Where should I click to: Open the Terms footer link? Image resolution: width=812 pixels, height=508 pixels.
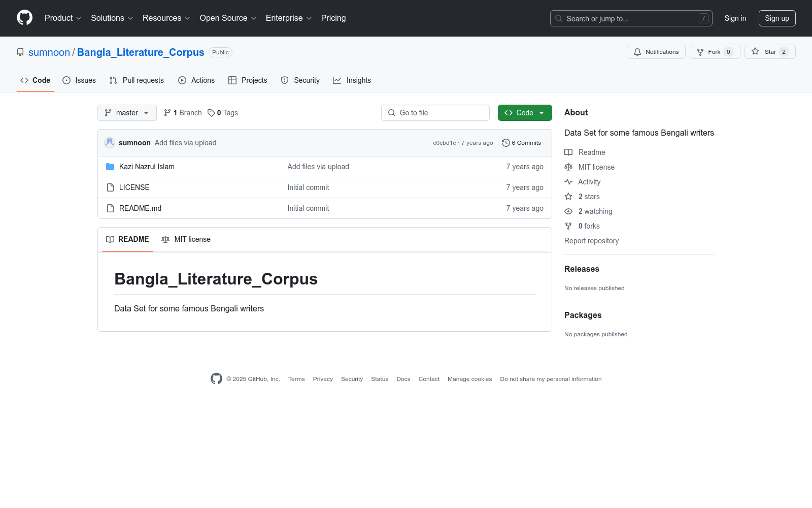[x=296, y=379]
